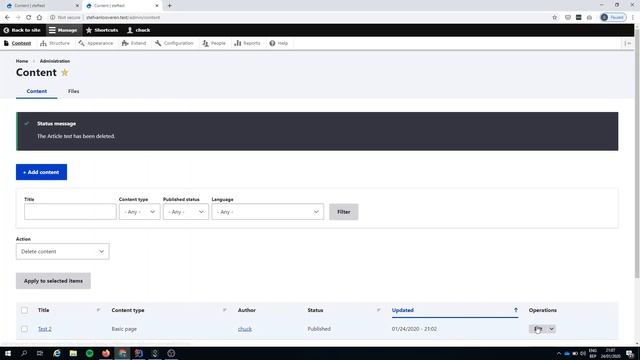
Task: Open the Language dropdown
Action: (x=268, y=212)
